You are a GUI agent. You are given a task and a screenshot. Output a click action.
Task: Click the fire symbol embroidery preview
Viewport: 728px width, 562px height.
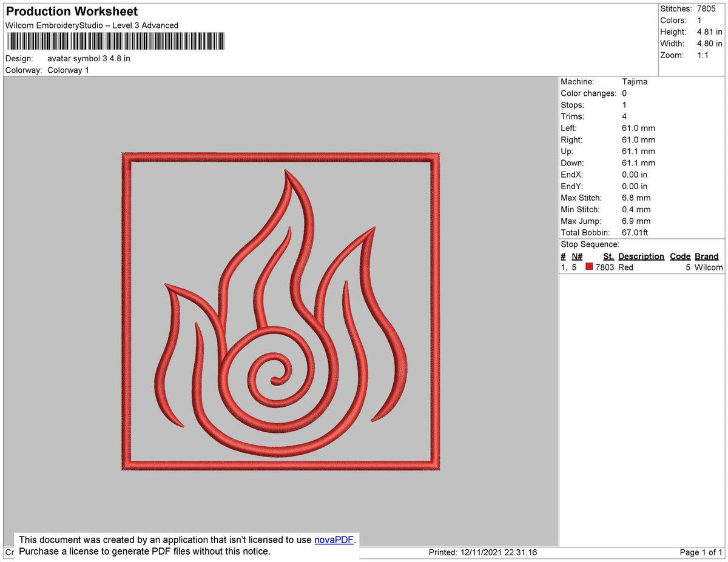point(281,312)
